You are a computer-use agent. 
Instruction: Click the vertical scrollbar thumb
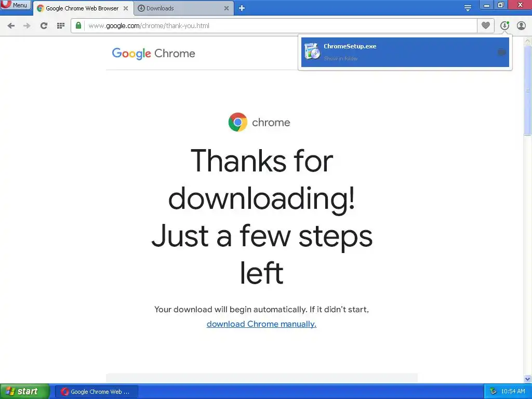(x=527, y=90)
